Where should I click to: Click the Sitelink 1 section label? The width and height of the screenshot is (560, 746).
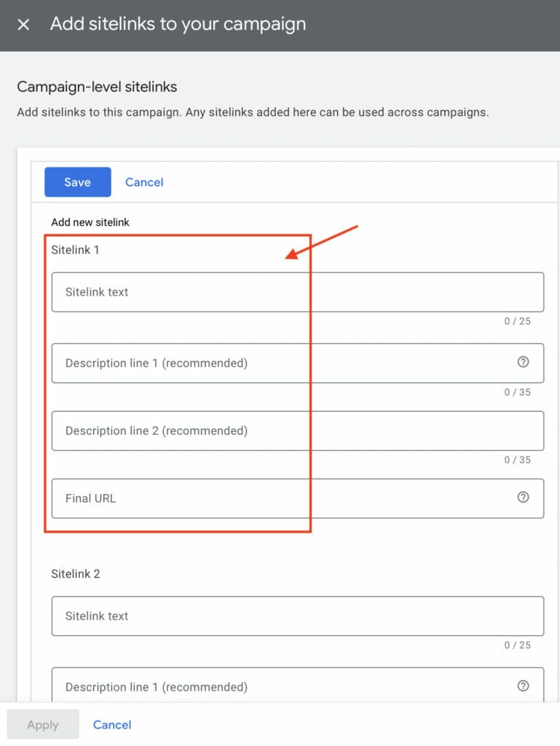click(75, 250)
